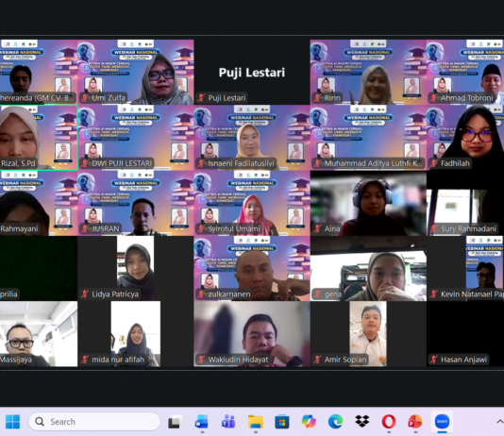Click Amir Sopian's muted microphone icon

[317, 360]
